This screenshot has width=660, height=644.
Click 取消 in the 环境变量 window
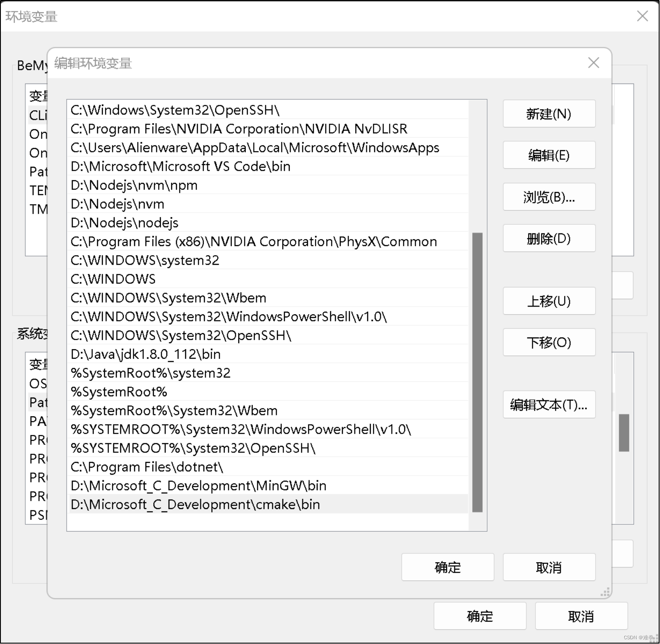581,616
